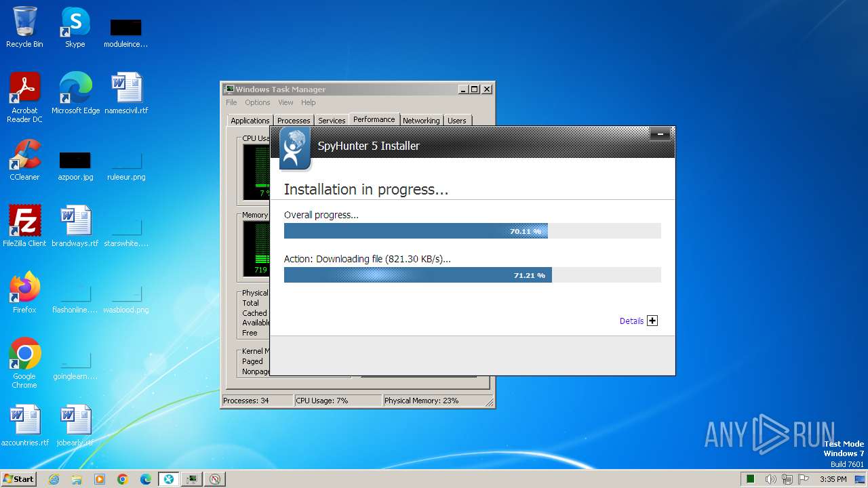Select jobearly.rtf document icon
This screenshot has width=868, height=488.
pos(75,425)
